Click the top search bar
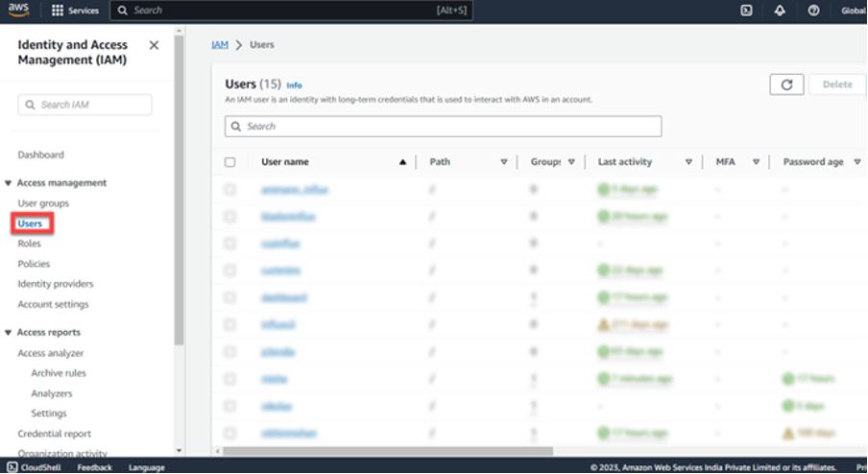The image size is (868, 474). [x=291, y=11]
